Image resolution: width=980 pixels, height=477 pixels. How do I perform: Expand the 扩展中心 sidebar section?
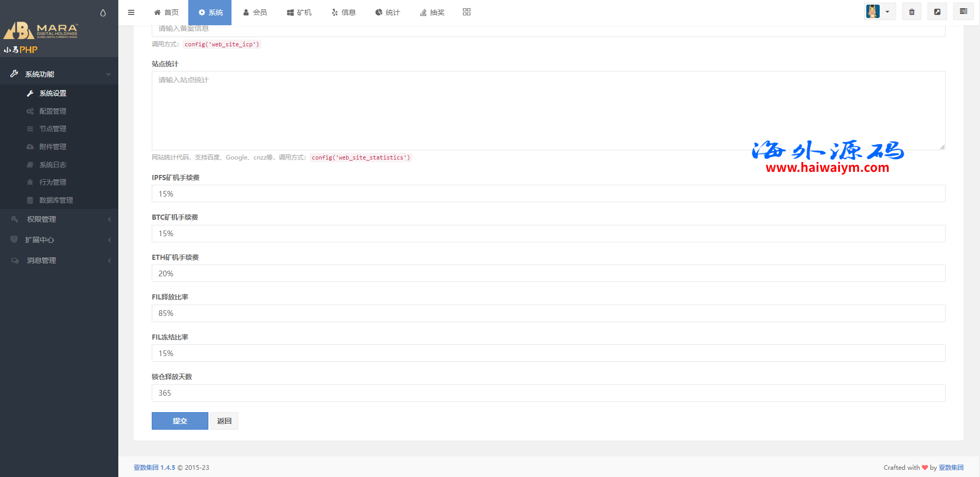click(59, 240)
